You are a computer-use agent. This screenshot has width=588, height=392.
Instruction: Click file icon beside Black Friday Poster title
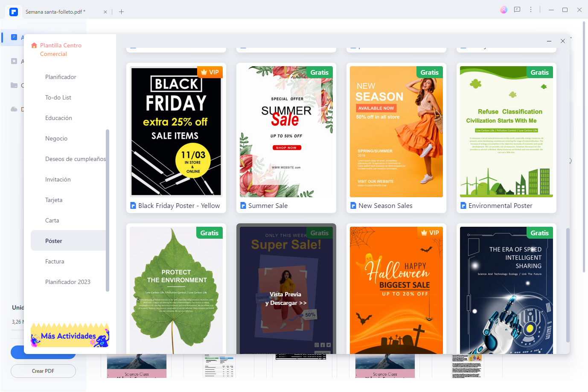[x=133, y=206]
